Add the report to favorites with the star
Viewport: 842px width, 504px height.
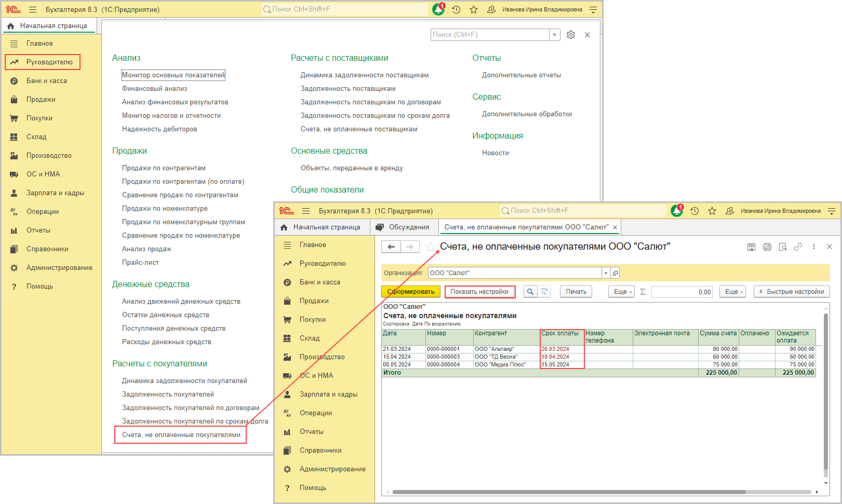click(x=430, y=247)
